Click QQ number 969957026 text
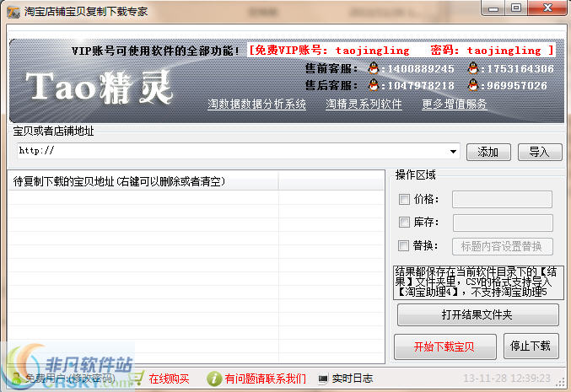The image size is (571, 392). click(x=517, y=85)
